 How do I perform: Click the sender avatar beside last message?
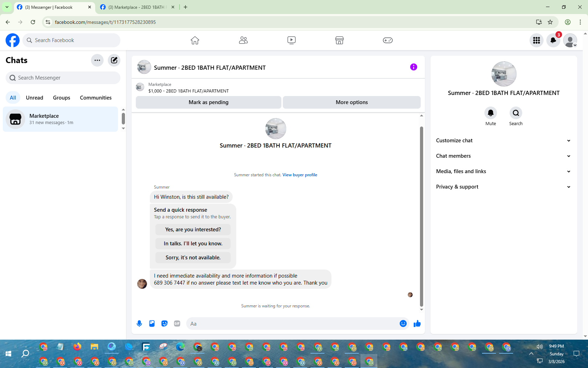pos(142,284)
